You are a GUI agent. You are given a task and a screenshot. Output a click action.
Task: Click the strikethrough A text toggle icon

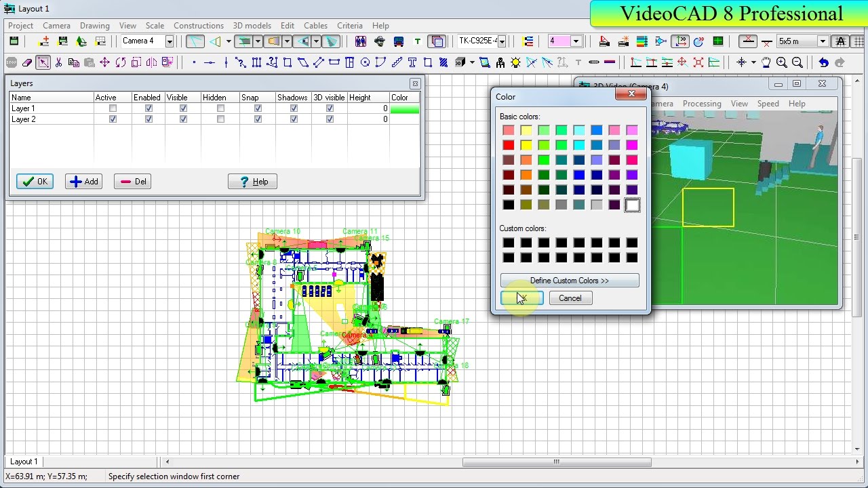(x=840, y=41)
